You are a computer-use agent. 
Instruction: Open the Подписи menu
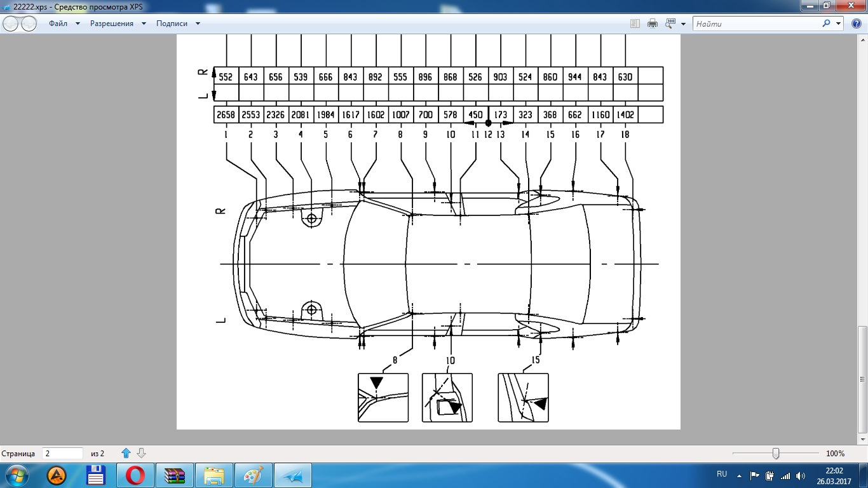click(x=172, y=24)
